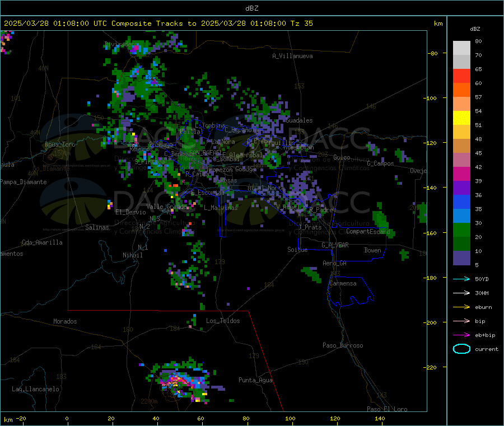
Task: Select the light blue 30-35 dBZ swatch
Action: coord(461,216)
